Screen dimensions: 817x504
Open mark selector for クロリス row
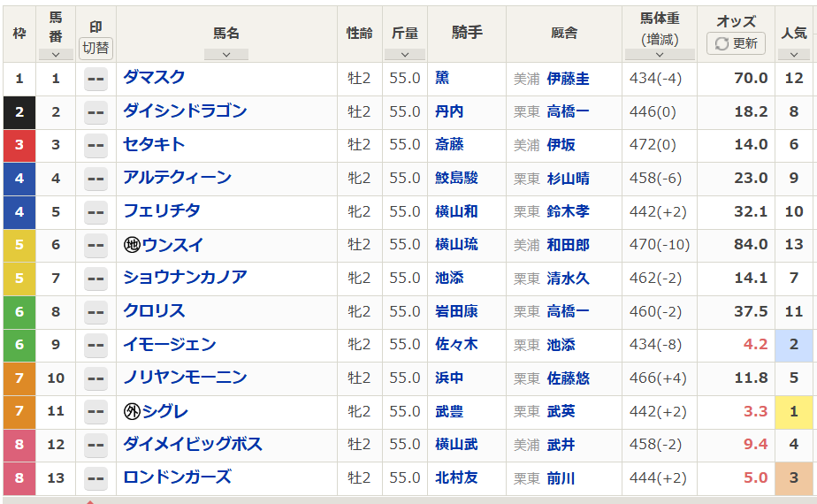[x=95, y=312]
